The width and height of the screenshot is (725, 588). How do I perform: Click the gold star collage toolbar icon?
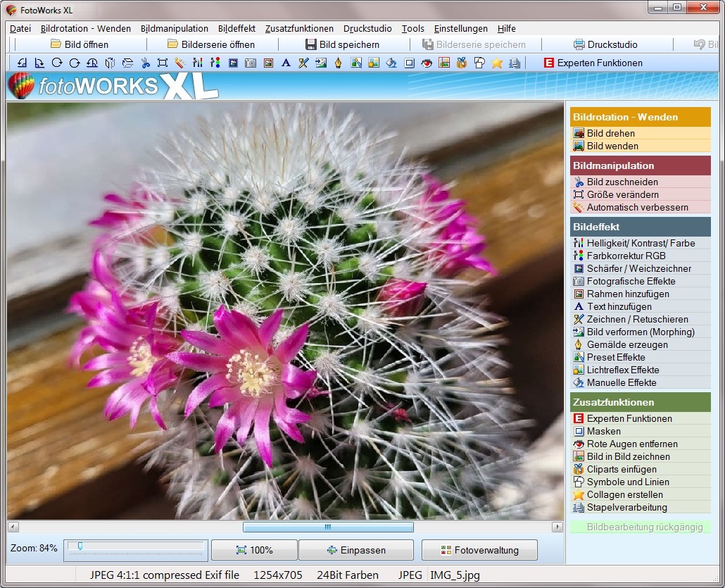[x=497, y=63]
